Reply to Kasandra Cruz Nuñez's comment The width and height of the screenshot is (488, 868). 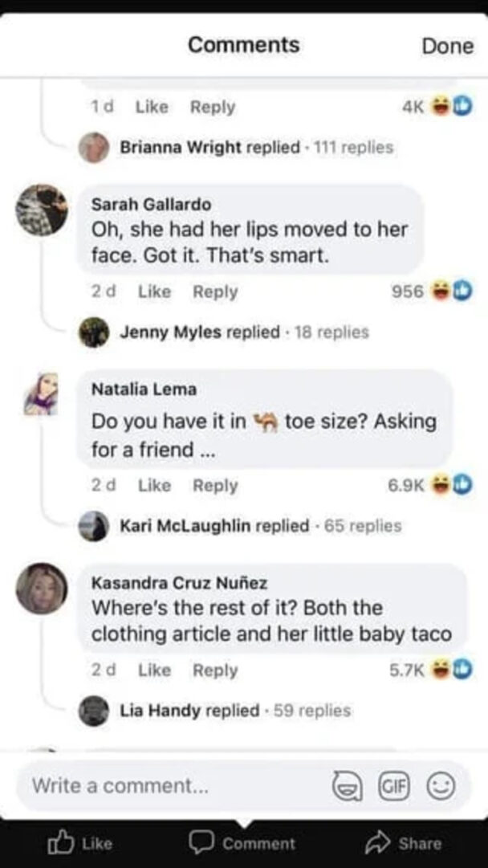tap(213, 670)
